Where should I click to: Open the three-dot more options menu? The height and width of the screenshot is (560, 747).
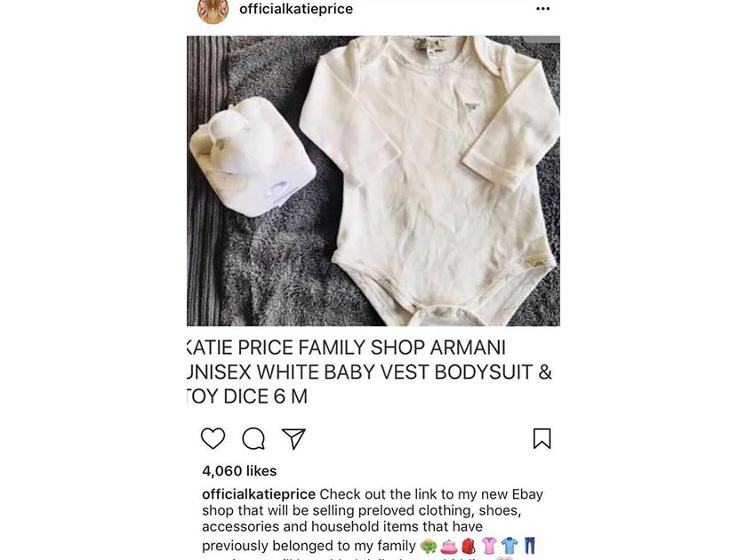542,9
